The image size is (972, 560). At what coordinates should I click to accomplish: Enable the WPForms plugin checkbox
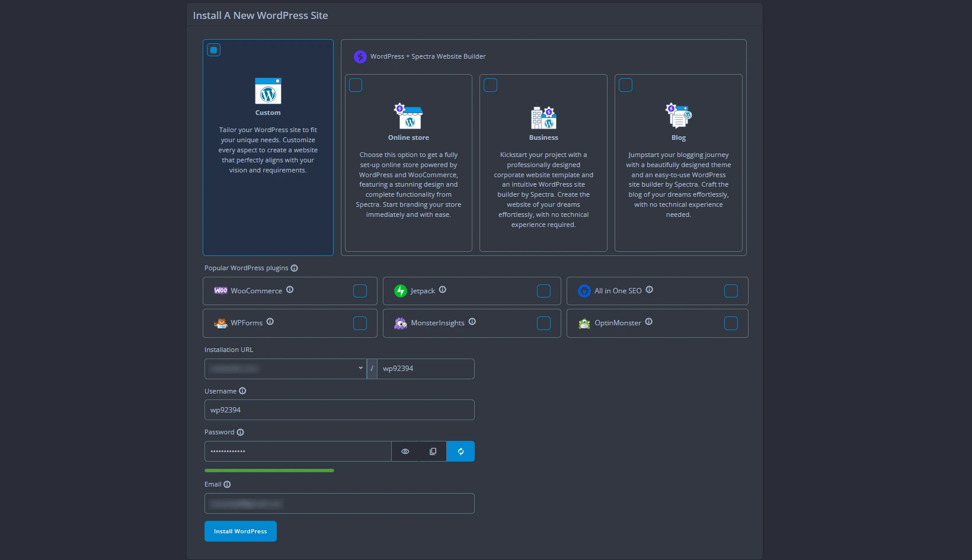click(360, 323)
